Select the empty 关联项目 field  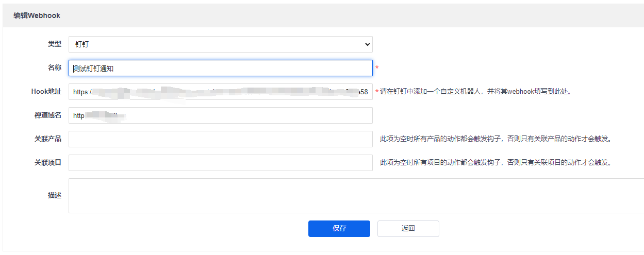[220, 163]
